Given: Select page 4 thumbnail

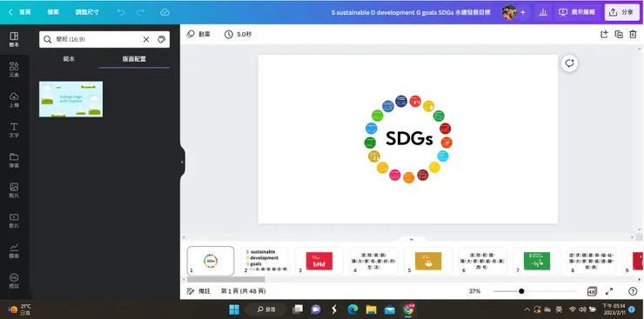Looking at the screenshot, I should coord(373,261).
